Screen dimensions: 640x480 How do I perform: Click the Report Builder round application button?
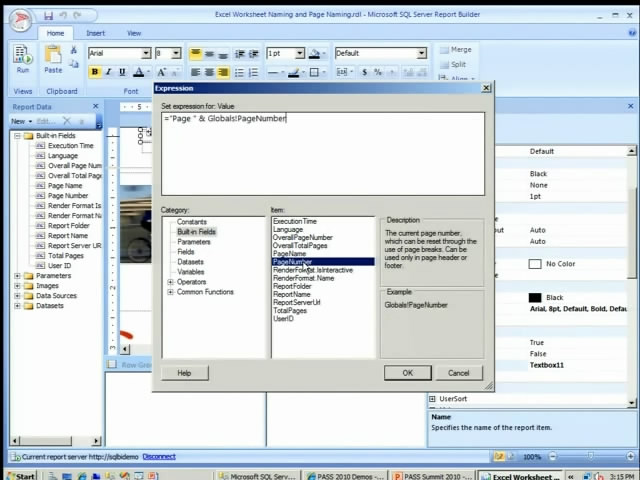(x=20, y=20)
